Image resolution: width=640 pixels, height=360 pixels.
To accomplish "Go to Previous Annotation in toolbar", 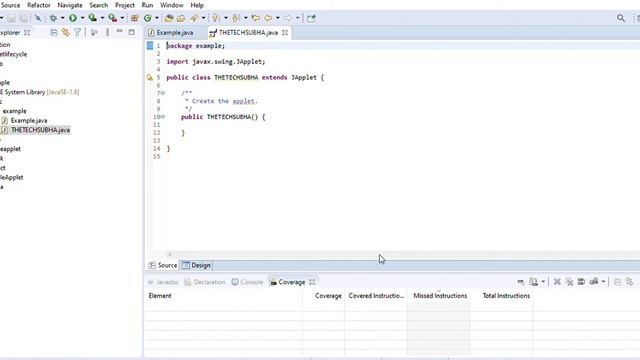I will (236, 18).
